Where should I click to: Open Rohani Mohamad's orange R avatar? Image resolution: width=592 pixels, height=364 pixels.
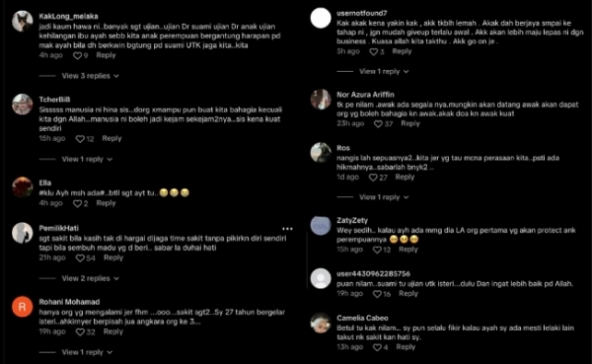tap(23, 307)
